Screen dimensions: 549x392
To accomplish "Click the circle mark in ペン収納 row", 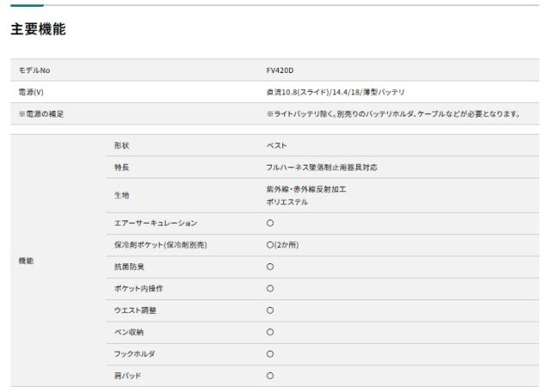I will tap(270, 332).
